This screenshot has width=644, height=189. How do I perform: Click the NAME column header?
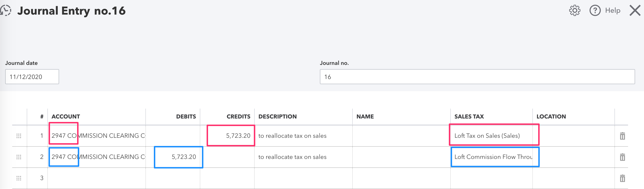[x=365, y=117]
